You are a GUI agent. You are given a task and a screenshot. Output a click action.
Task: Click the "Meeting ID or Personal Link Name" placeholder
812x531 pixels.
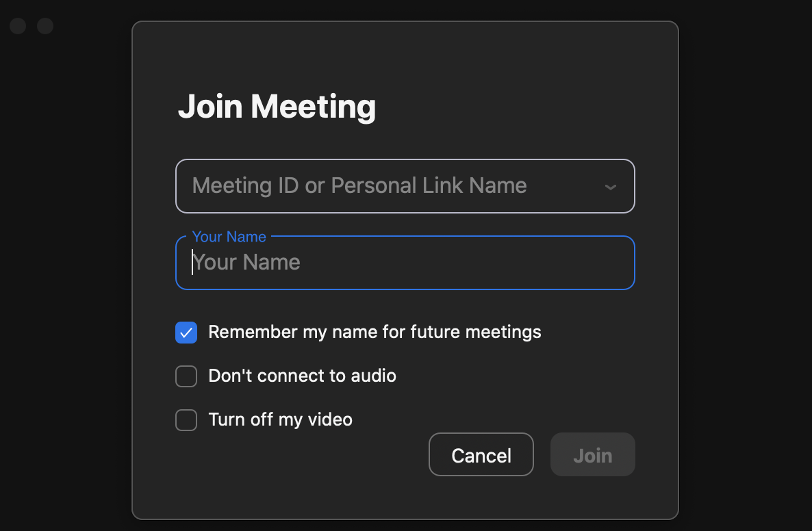click(359, 186)
